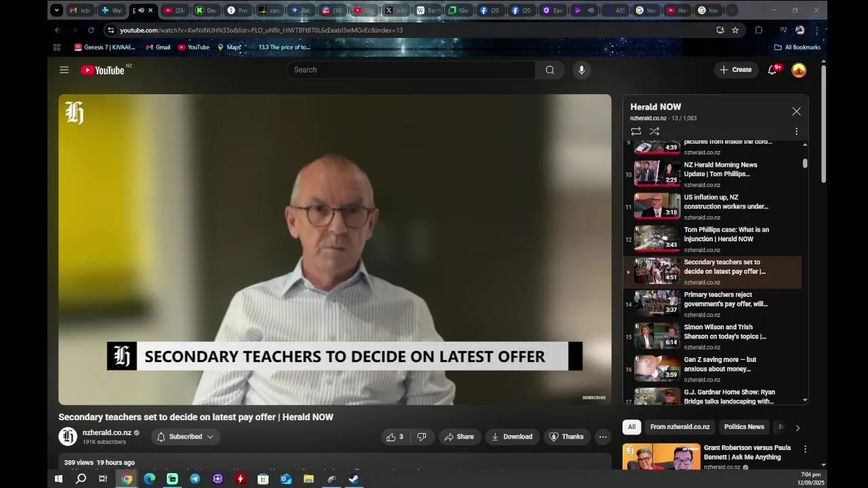
Task: Open nzherald.co.nz channel avatar
Action: [x=68, y=436]
